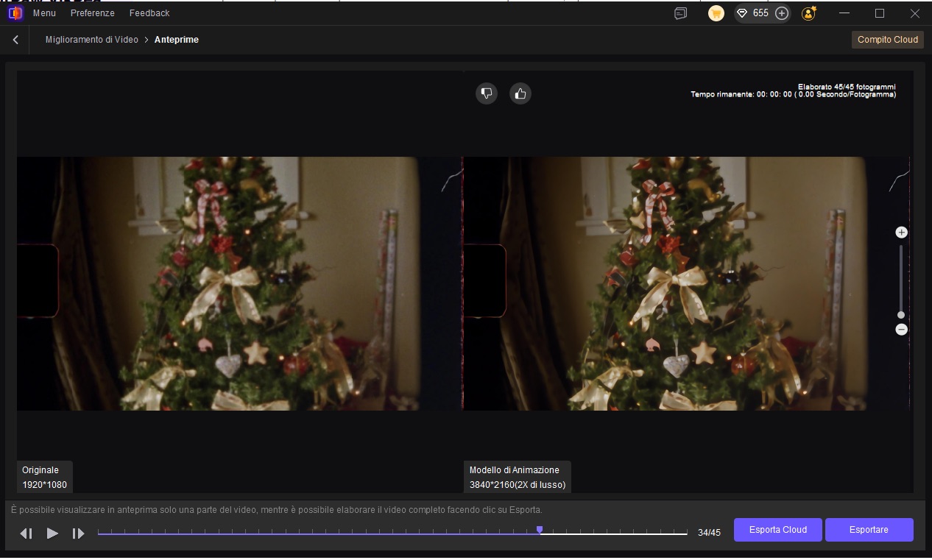Open the user account icon
932x560 pixels.
pos(808,13)
